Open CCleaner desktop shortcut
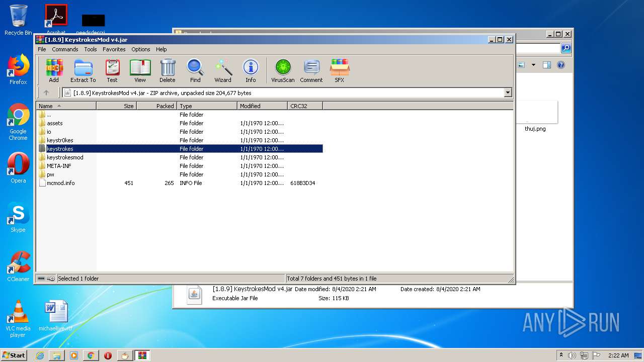This screenshot has width=644, height=362. tap(18, 266)
